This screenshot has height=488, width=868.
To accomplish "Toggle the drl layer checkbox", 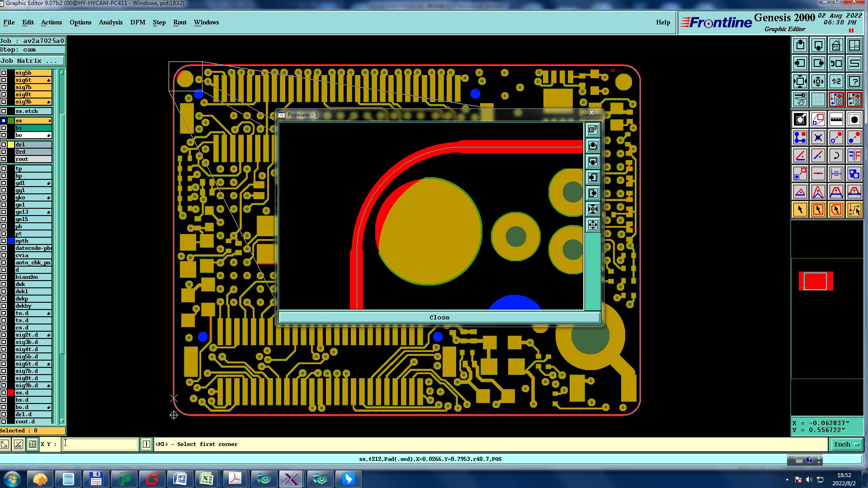I will [x=4, y=145].
